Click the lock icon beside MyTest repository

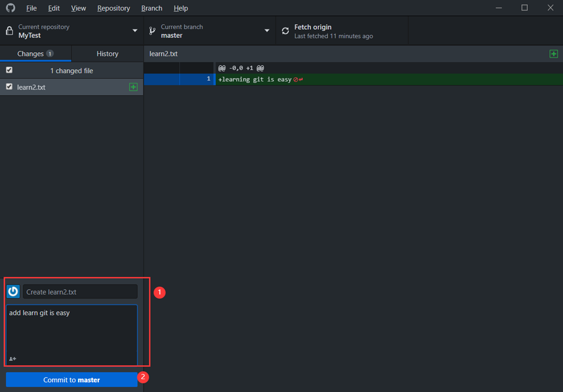click(x=9, y=31)
